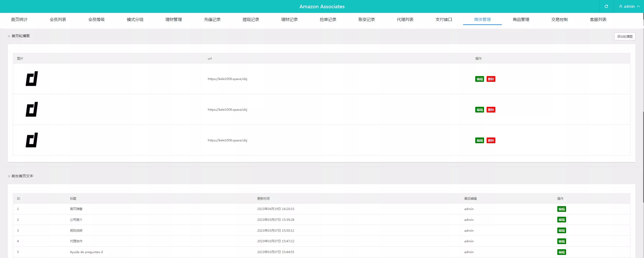
Task: Open the 会员列表 tab
Action: (x=58, y=20)
